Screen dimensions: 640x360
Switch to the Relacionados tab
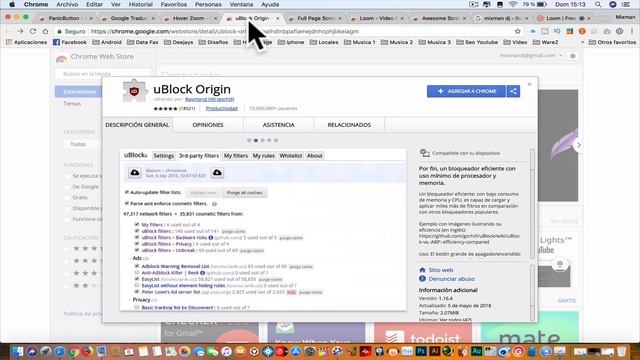click(x=349, y=125)
